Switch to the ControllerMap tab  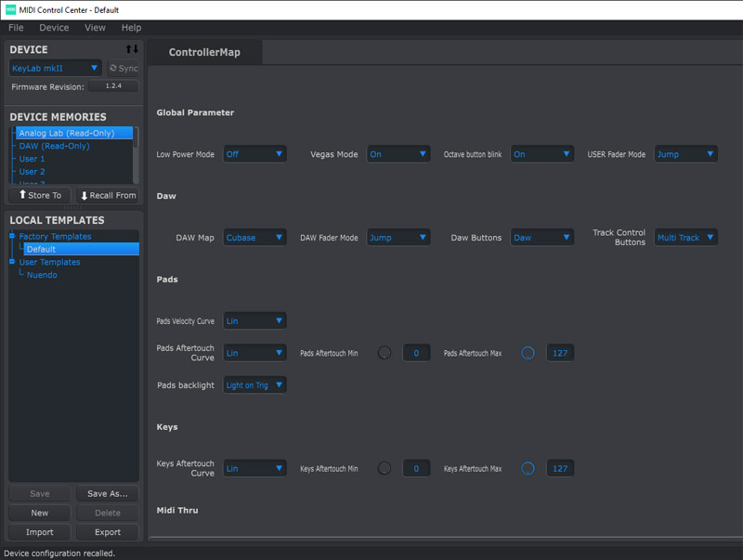(204, 53)
